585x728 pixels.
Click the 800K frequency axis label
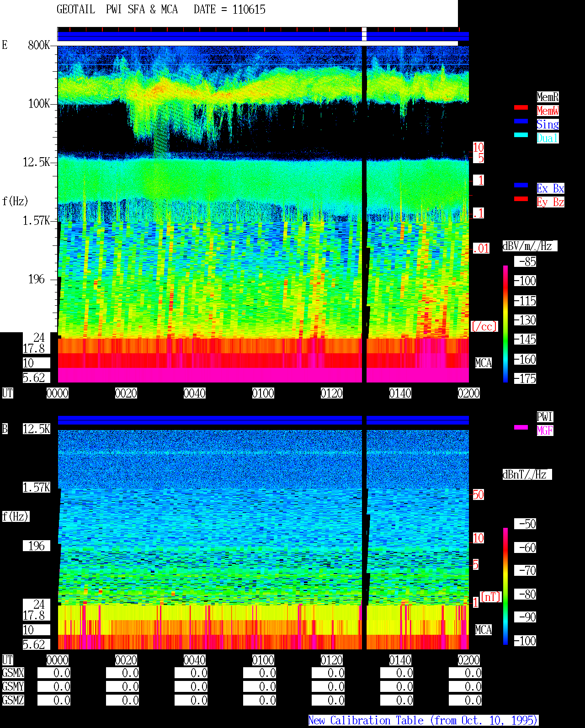[x=39, y=45]
